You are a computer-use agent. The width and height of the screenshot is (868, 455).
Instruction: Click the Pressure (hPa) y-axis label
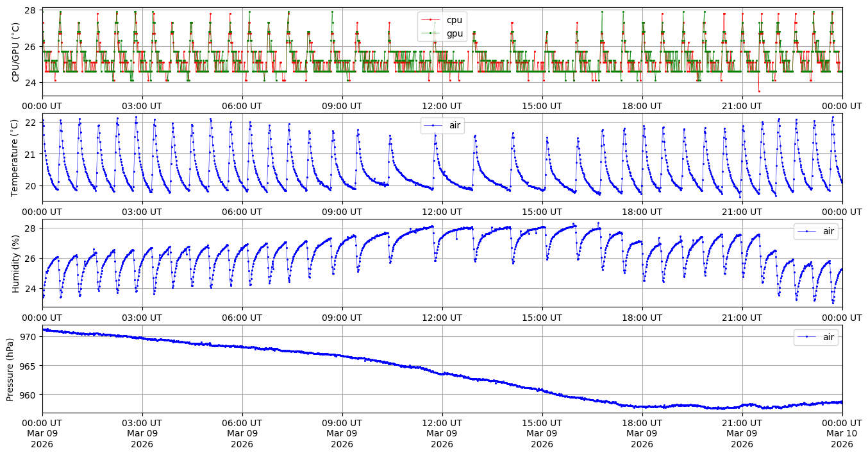[10, 368]
